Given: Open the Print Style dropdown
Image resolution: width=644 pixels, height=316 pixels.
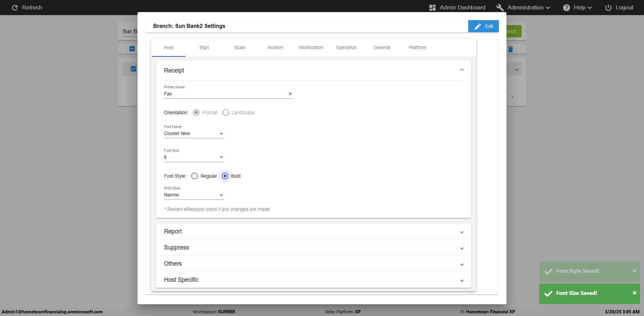Looking at the screenshot, I should tap(194, 195).
